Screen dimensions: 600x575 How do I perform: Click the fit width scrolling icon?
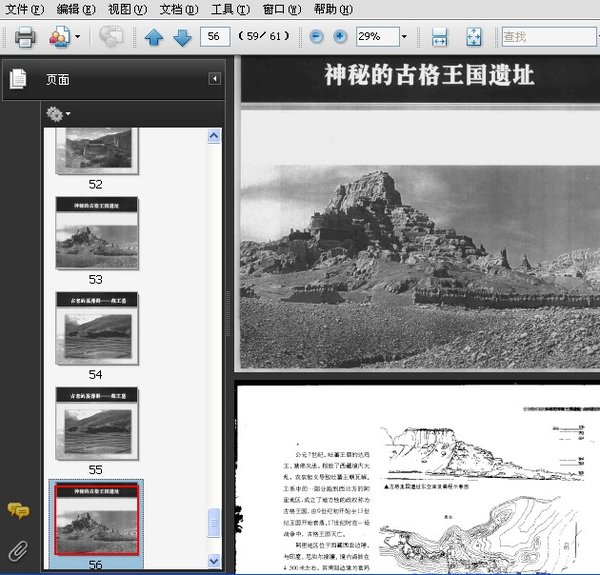click(439, 38)
